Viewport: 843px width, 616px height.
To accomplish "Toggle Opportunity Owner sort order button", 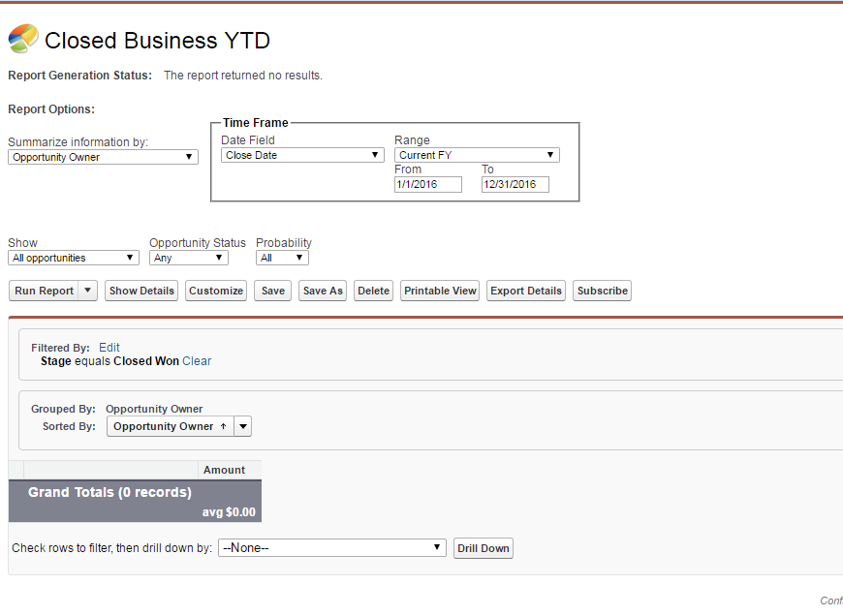I will tap(171, 426).
